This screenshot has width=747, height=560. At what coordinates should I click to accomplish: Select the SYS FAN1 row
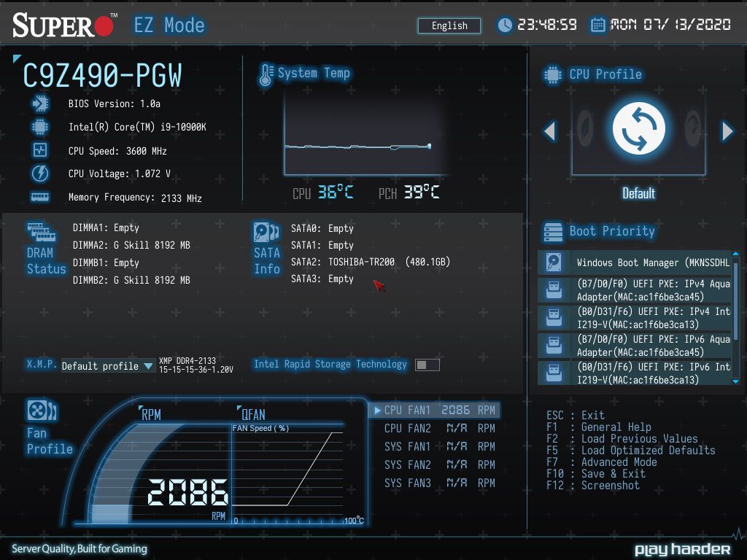439,446
